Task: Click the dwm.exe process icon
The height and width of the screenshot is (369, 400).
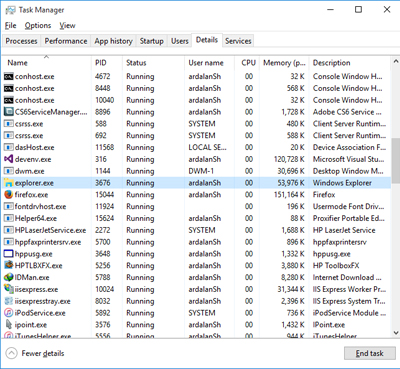Action: pos(8,171)
